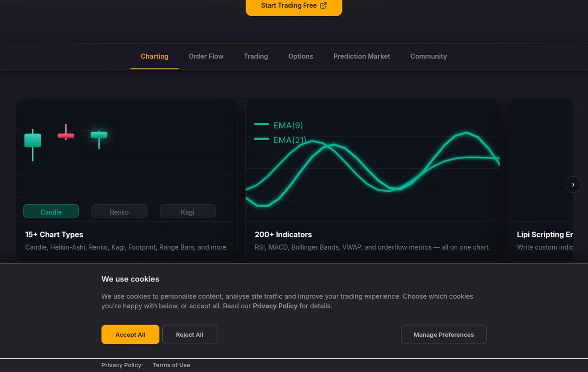The height and width of the screenshot is (372, 588).
Task: Open the Order Flow tab
Action: pyautogui.click(x=206, y=56)
